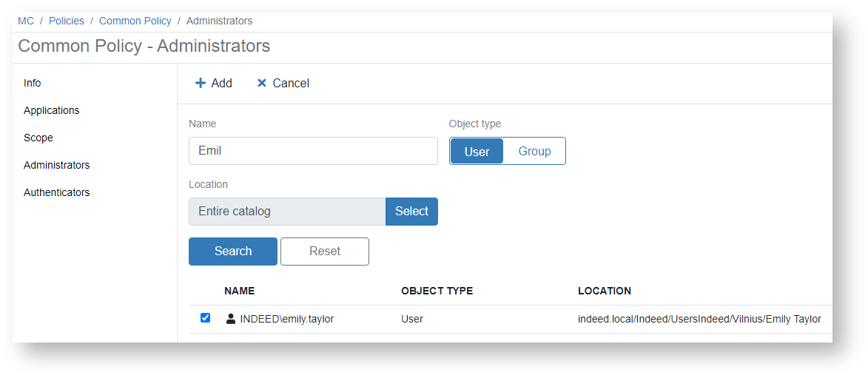This screenshot has width=868, height=378.
Task: Open the Common Policy breadcrumb link
Action: 135,21
